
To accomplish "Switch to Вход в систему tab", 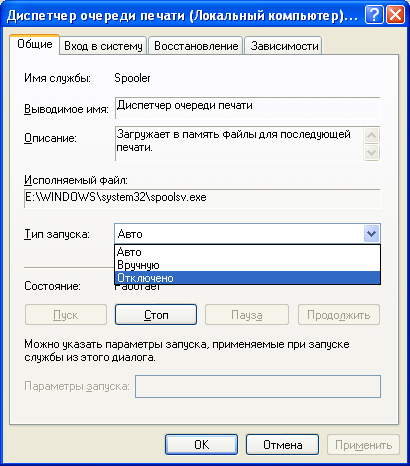I will coord(103,46).
